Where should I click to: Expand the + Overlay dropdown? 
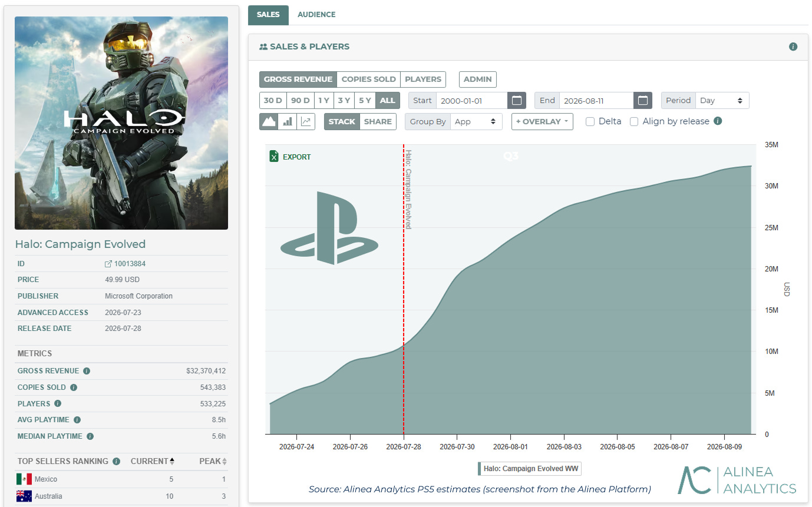point(542,122)
